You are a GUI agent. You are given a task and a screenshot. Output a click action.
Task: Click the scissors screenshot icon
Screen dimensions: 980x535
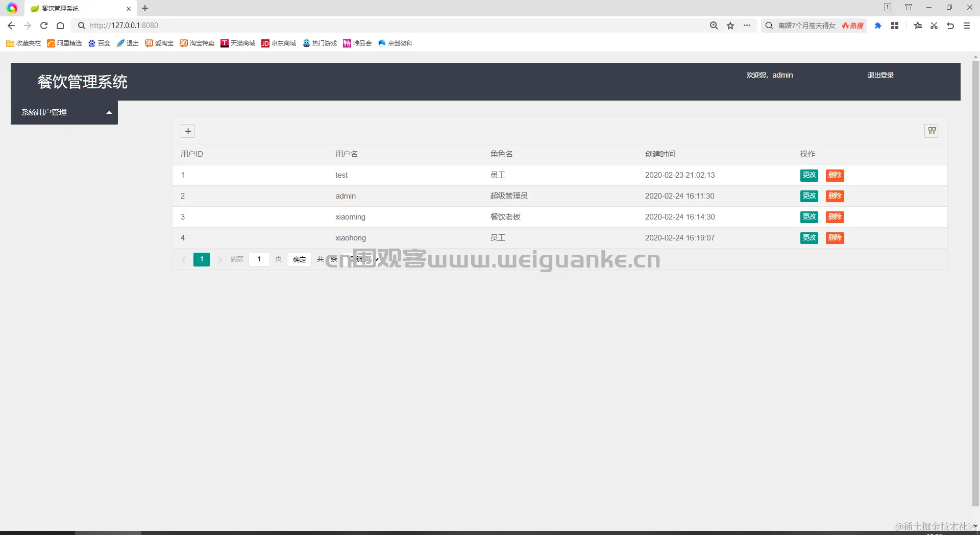coord(934,26)
